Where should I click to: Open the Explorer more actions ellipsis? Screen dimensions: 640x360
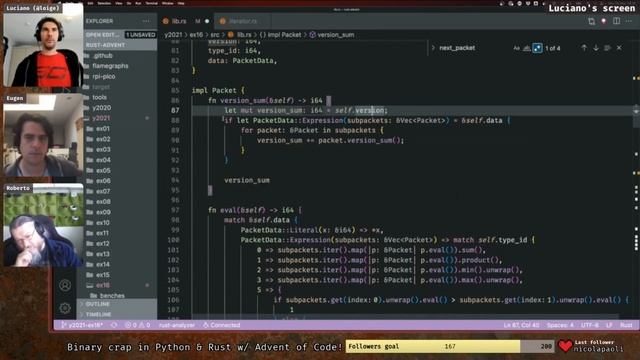[146, 21]
